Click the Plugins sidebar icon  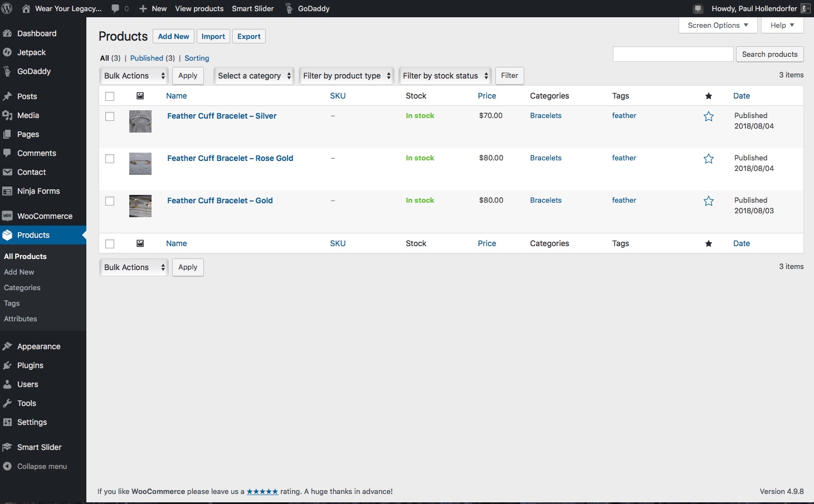(7, 365)
